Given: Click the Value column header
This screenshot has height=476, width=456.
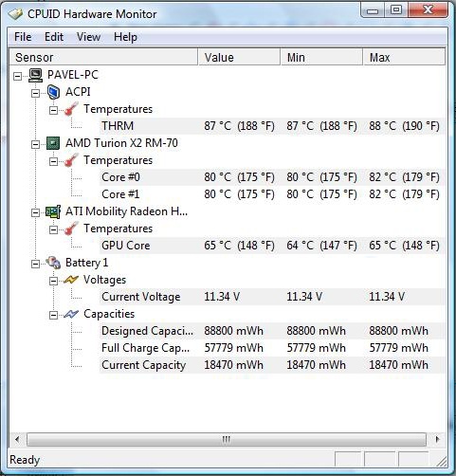Looking at the screenshot, I should [239, 57].
